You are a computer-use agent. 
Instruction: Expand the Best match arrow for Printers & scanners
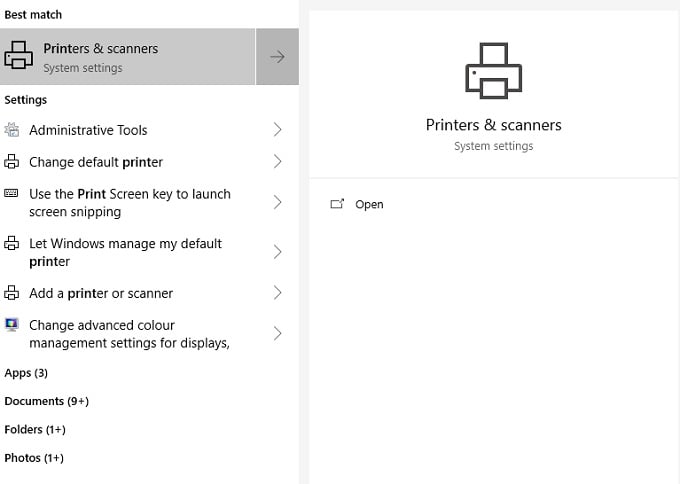coord(277,57)
